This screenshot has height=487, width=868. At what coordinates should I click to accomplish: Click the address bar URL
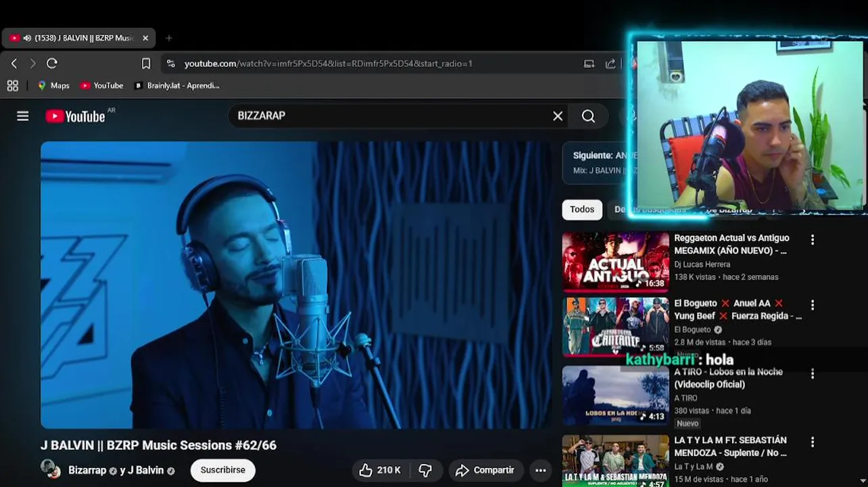(329, 64)
